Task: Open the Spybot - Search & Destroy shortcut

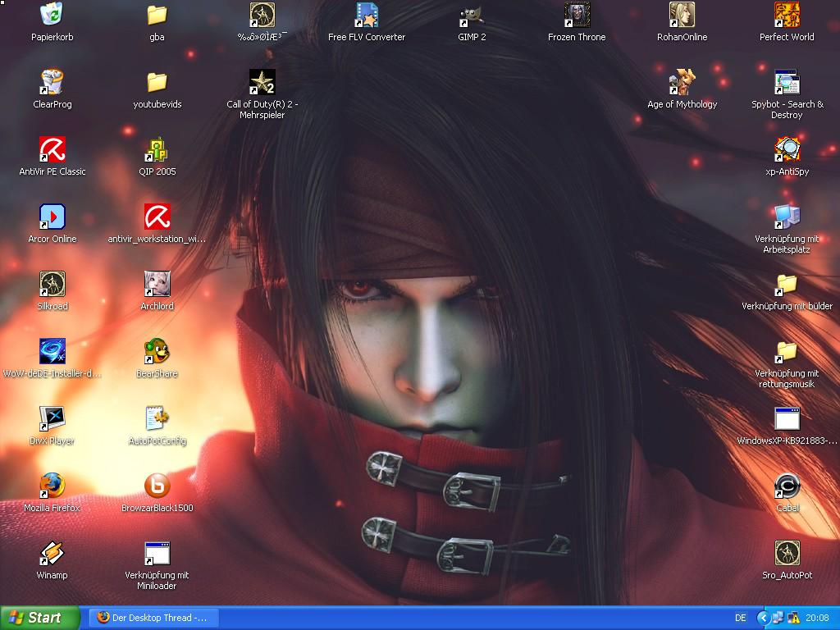Action: (x=787, y=82)
